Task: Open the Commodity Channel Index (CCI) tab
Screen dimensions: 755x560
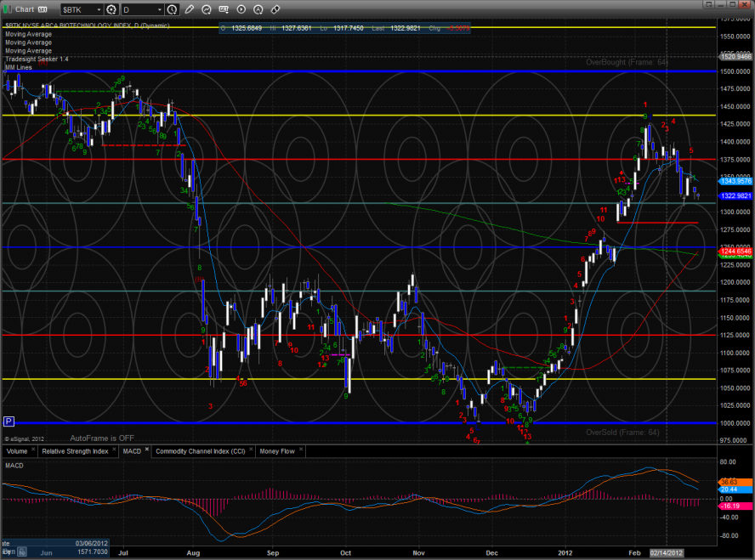Action: click(x=199, y=451)
